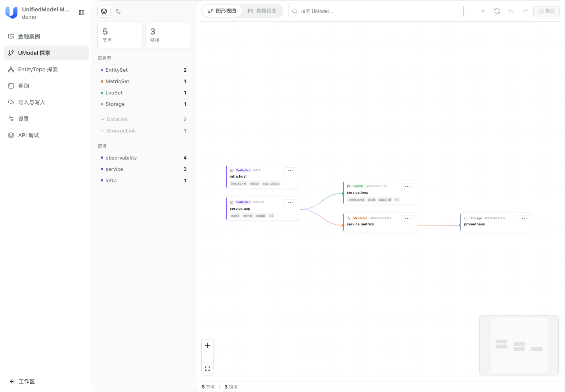Open more options on service.logs node

click(x=408, y=187)
